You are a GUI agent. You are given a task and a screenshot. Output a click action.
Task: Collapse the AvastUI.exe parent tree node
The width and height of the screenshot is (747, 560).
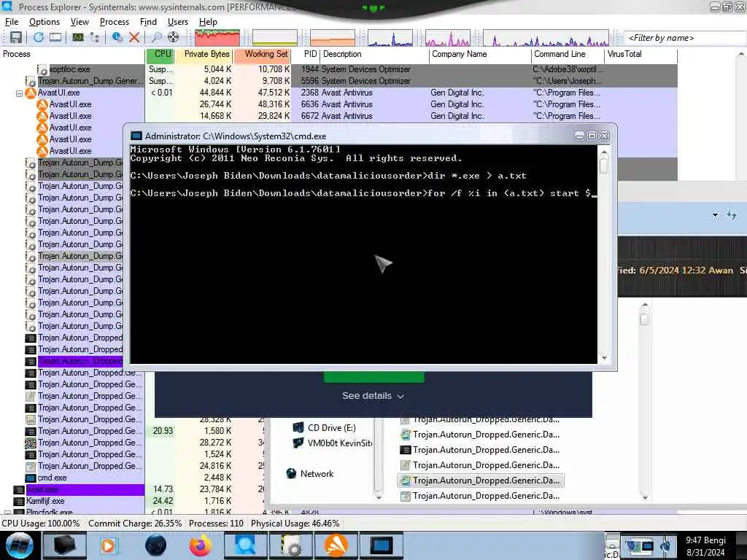coord(19,93)
